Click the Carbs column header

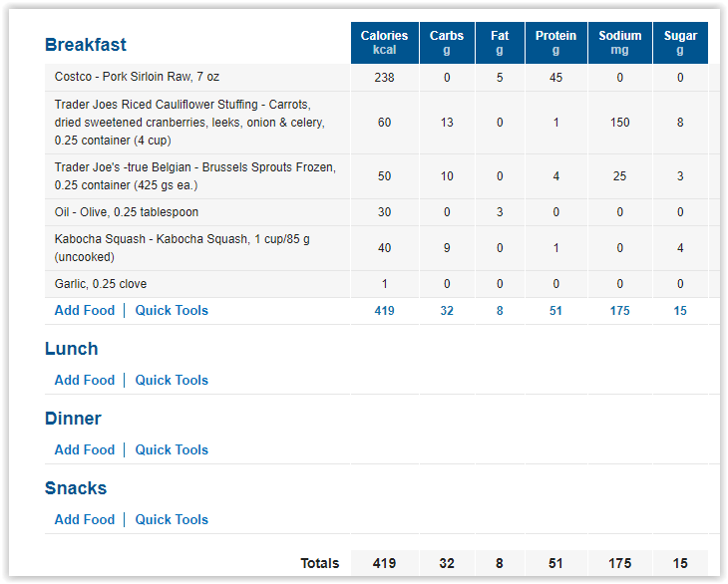point(447,43)
